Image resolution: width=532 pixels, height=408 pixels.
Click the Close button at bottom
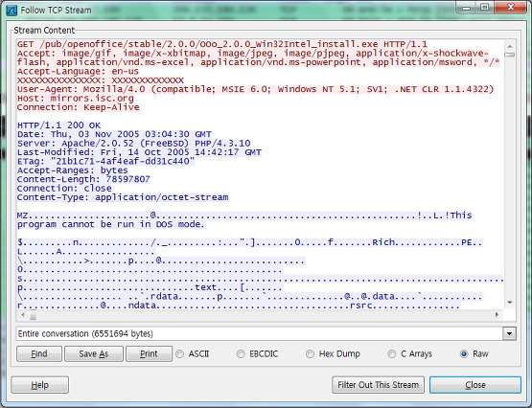(x=475, y=385)
